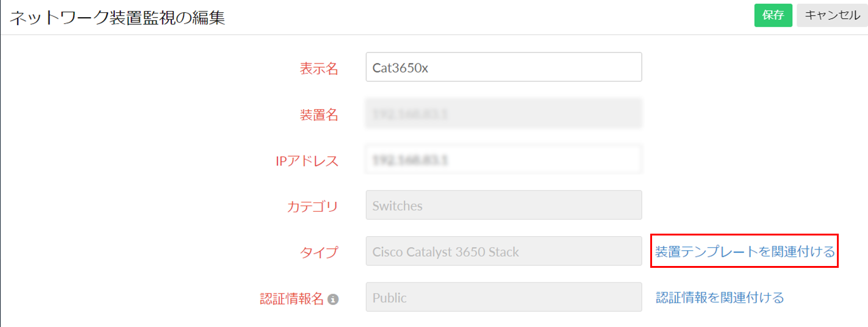This screenshot has width=868, height=327.
Task: Select the IPアドレス input box
Action: coord(503,160)
